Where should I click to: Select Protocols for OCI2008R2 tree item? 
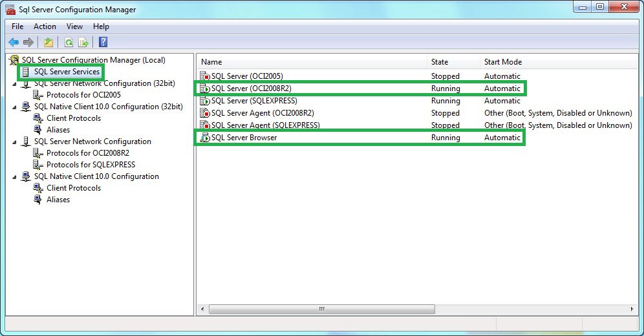88,153
